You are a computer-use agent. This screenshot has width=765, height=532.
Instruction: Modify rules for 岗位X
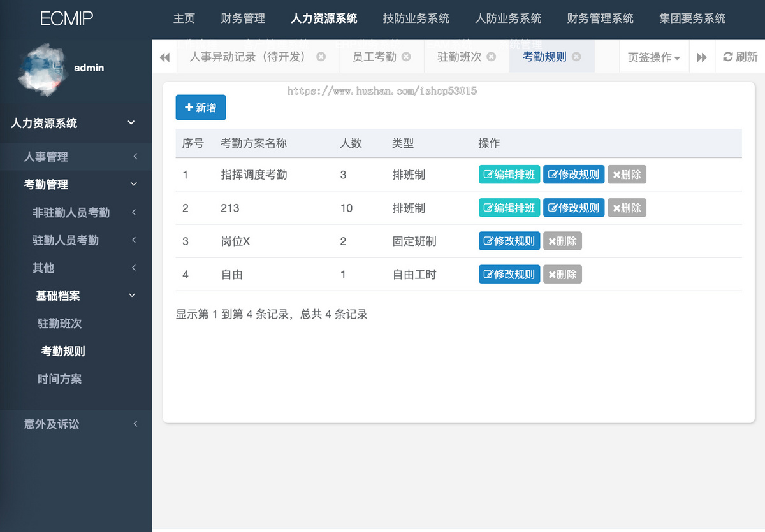pyautogui.click(x=509, y=241)
